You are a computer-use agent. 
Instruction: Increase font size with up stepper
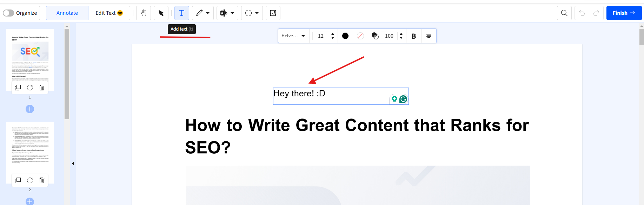(x=333, y=34)
